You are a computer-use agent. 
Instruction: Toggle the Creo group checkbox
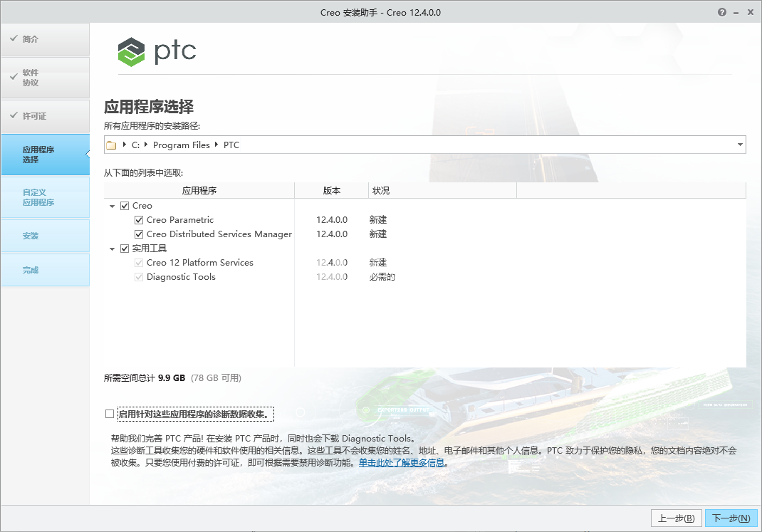pyautogui.click(x=125, y=206)
